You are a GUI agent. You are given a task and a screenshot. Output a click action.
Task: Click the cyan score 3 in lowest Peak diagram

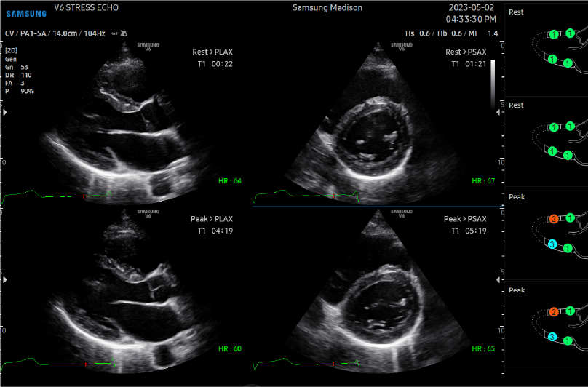pyautogui.click(x=552, y=337)
